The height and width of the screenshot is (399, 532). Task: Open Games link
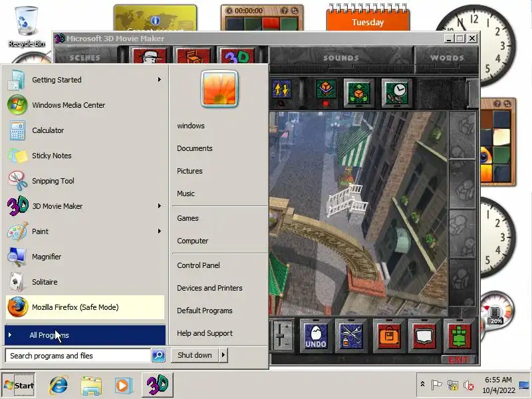pos(188,218)
